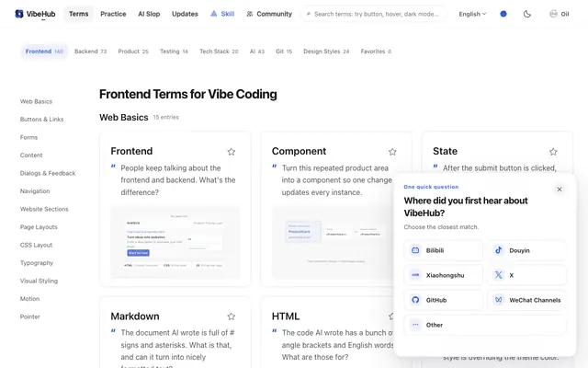Jump to Buttons & Links section
This screenshot has height=368, width=588.
coord(41,120)
